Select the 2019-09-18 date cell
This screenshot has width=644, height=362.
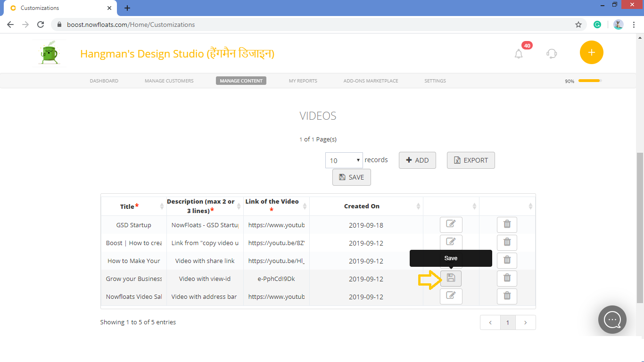pyautogui.click(x=366, y=225)
